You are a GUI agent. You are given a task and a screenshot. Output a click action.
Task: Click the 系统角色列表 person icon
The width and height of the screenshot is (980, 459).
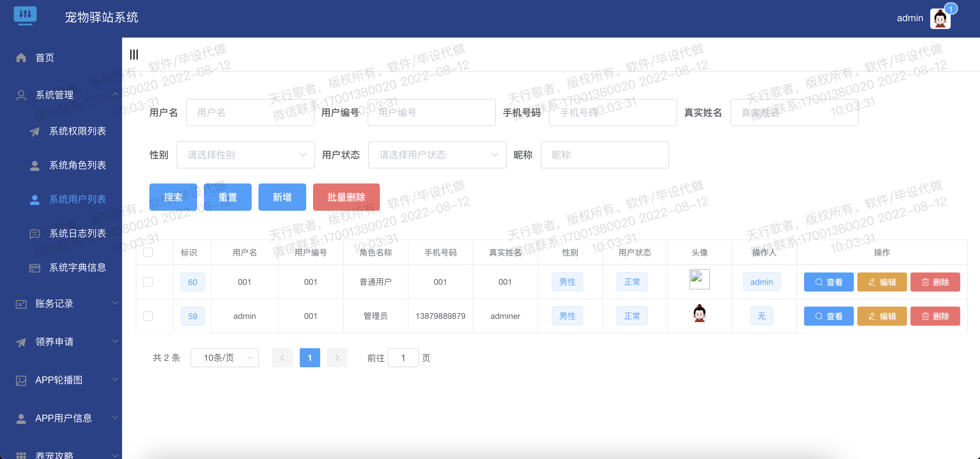(35, 165)
